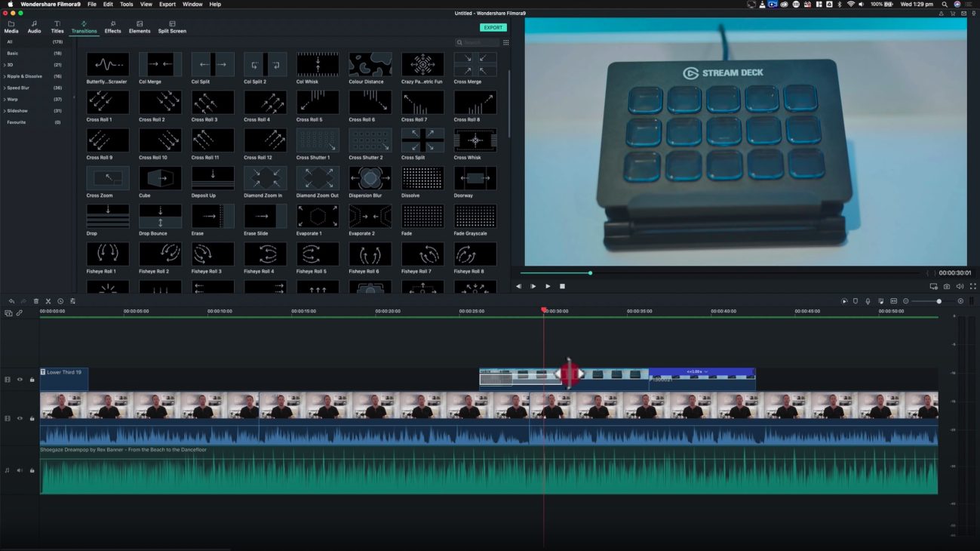
Task: Click the zoom to fit timeline icon
Action: coord(893,301)
